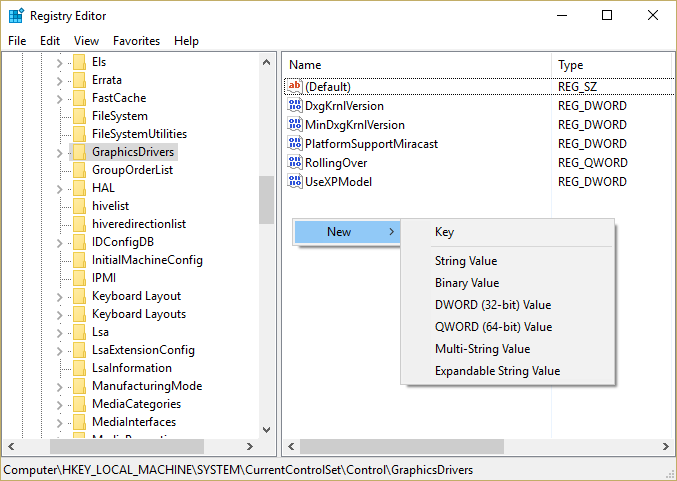Image resolution: width=677 pixels, height=481 pixels.
Task: Select the MediaCategories key in tree
Action: click(x=136, y=404)
